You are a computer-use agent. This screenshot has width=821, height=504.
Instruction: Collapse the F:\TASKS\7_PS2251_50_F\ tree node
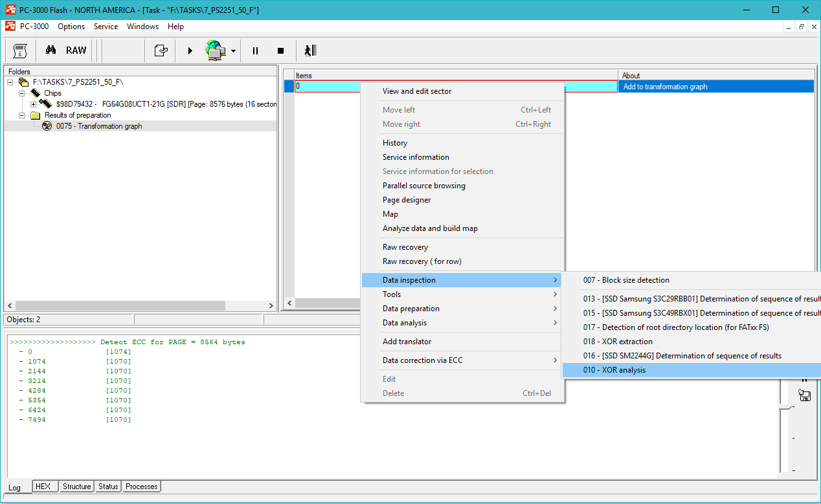(10, 82)
